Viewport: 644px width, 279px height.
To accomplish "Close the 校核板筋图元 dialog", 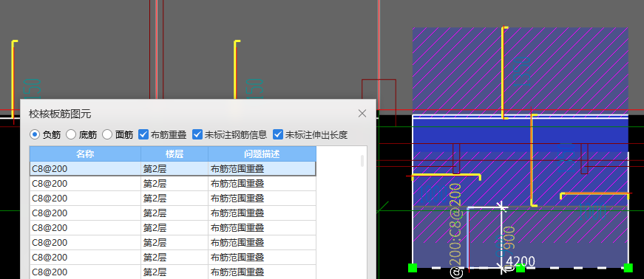I will coord(362,114).
